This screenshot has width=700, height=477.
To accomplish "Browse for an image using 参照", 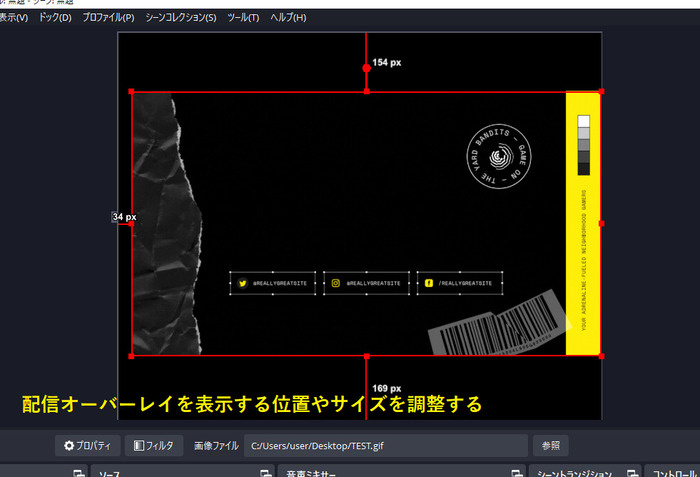I will point(550,445).
